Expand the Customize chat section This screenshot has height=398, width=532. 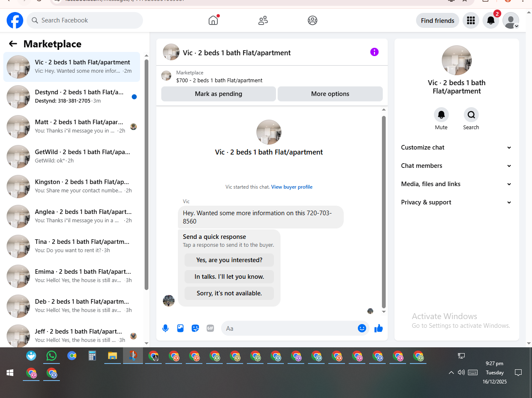pos(456,147)
